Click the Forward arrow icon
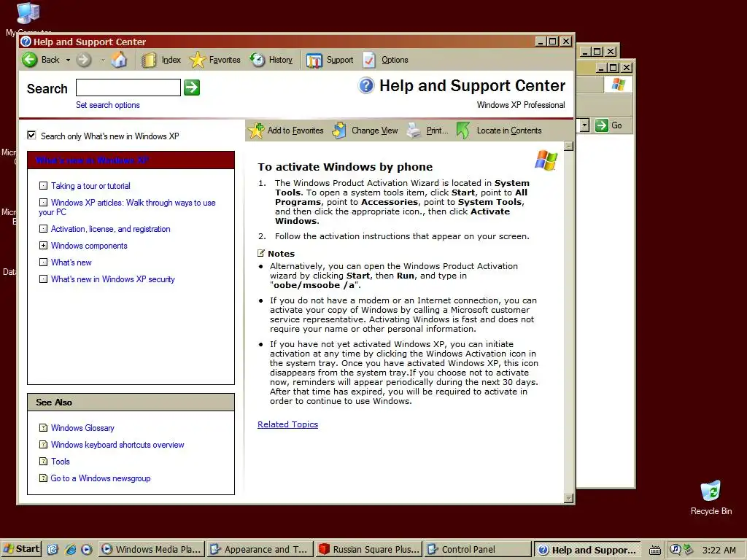 pos(84,60)
